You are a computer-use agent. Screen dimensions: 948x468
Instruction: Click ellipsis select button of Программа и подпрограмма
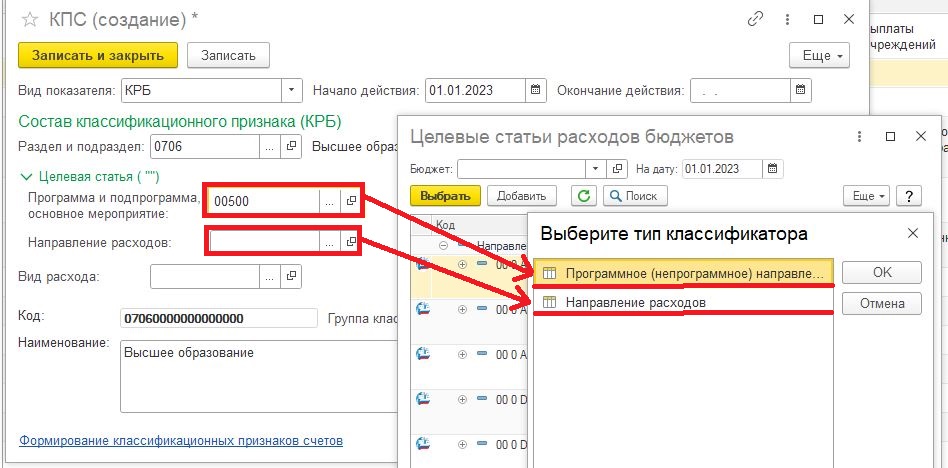(x=329, y=203)
